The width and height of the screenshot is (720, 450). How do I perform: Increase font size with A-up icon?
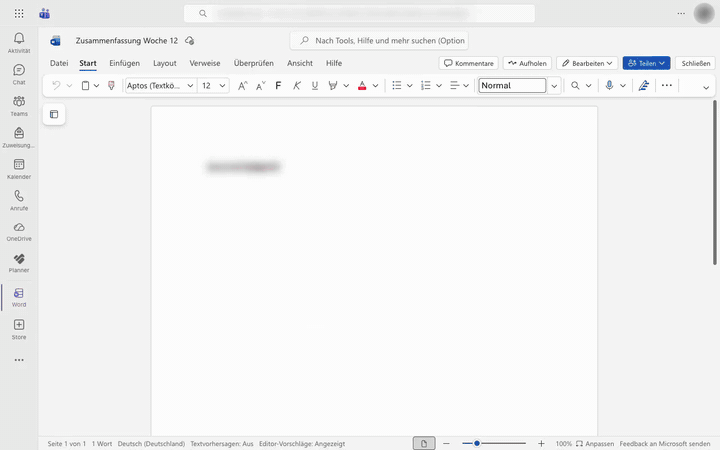[x=242, y=85]
